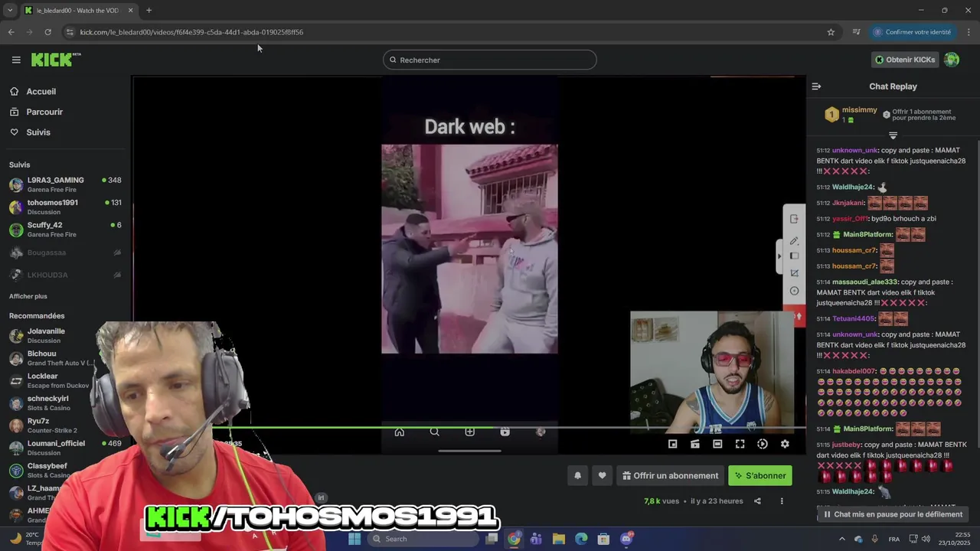Screen dimensions: 980x551
Task: Open L9RA3_GAMING channel in sidebar
Action: pyautogui.click(x=65, y=184)
